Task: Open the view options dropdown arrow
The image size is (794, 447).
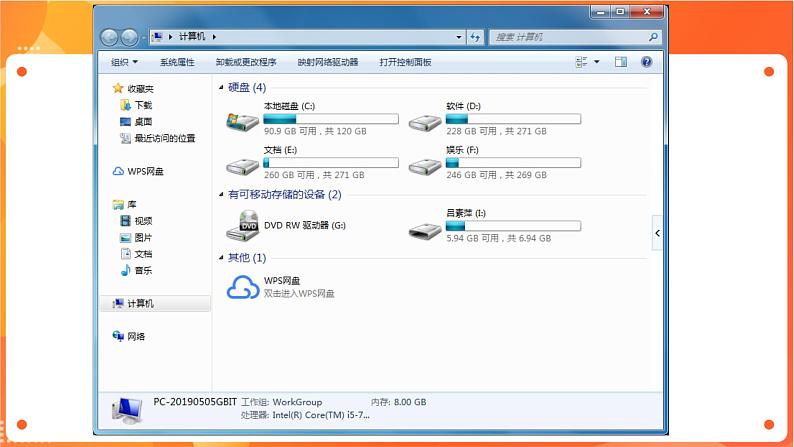Action: (597, 62)
